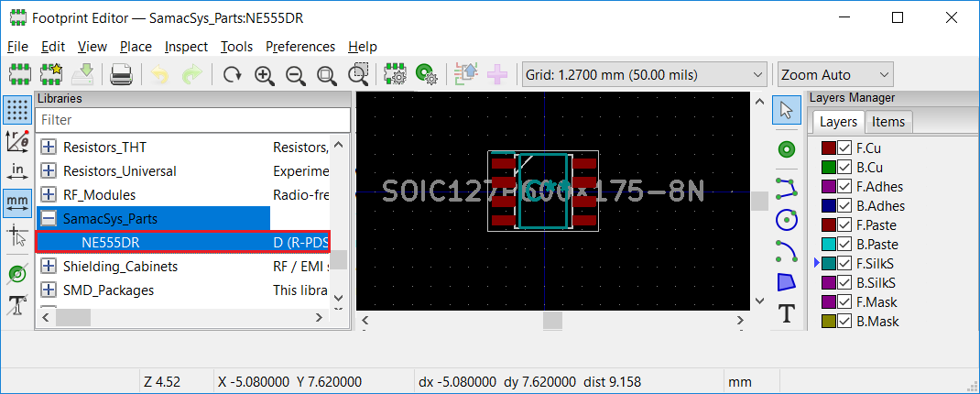Toggle F.Mask layer visibility checkbox
The image size is (980, 394).
844,302
